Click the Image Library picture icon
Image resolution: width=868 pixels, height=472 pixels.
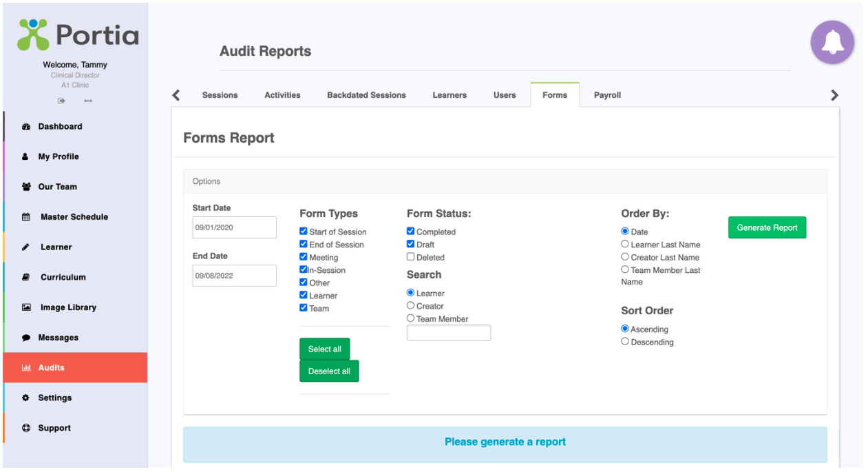pyautogui.click(x=26, y=307)
